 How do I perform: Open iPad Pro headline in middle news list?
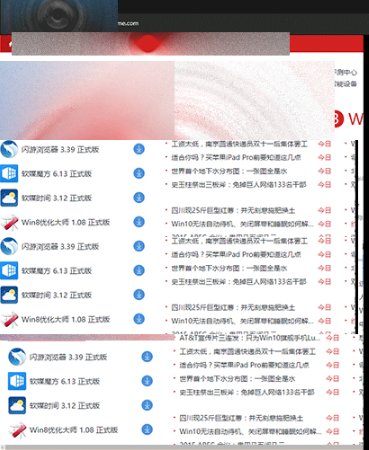click(236, 254)
